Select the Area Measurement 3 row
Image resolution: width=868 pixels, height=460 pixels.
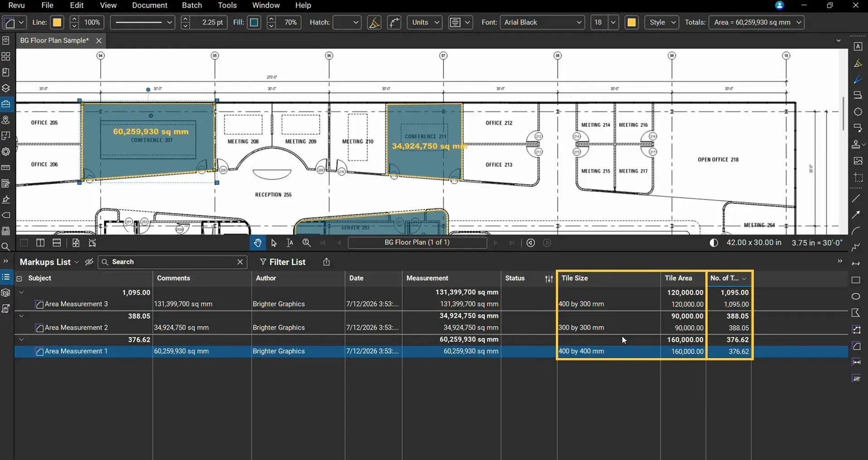coord(430,304)
